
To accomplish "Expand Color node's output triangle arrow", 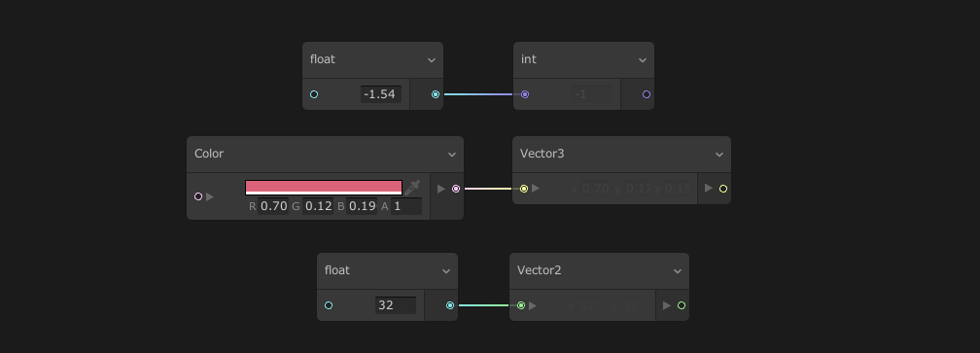I will pos(441,189).
